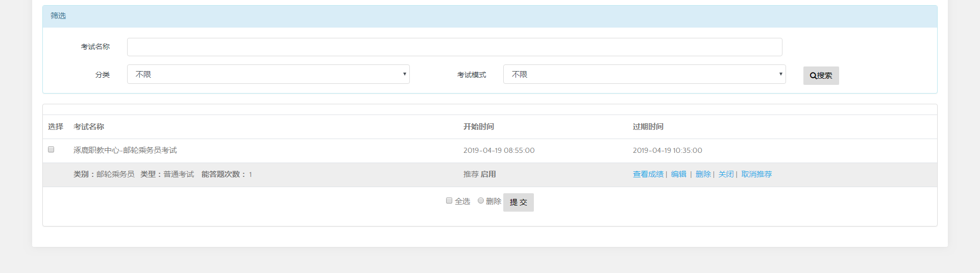This screenshot has width=980, height=273.
Task: Open the 分类 dropdown set to 不限
Action: pos(268,74)
